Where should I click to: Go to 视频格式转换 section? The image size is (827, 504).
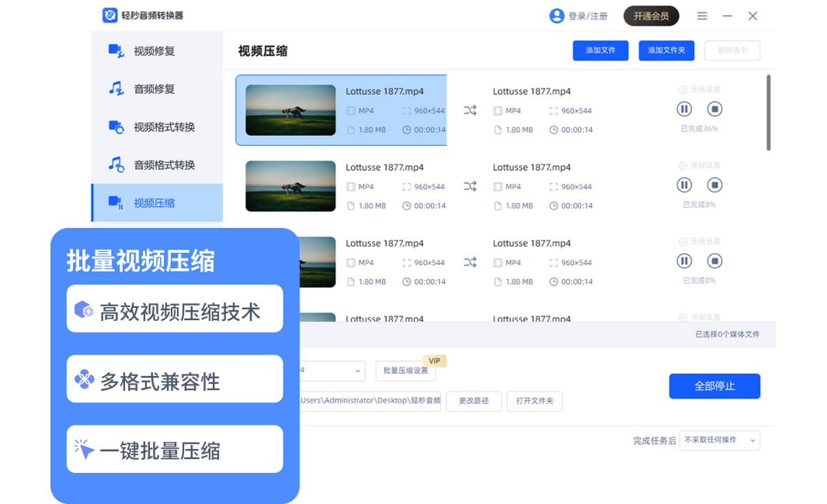coord(164,127)
